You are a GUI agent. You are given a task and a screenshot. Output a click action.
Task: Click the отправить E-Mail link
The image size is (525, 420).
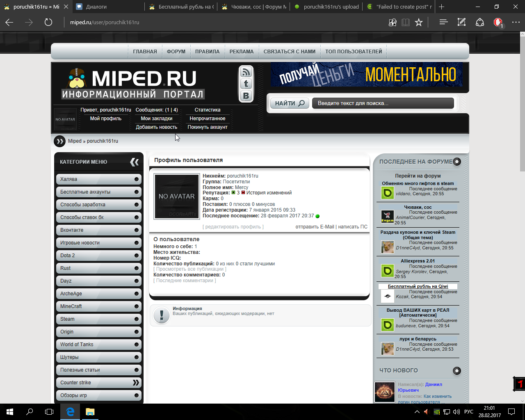(x=315, y=227)
